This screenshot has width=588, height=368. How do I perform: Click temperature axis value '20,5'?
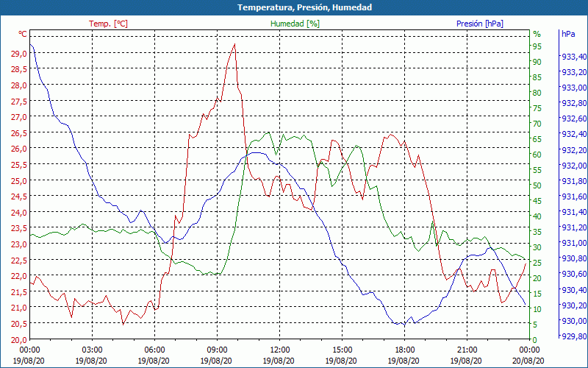pos(19,323)
